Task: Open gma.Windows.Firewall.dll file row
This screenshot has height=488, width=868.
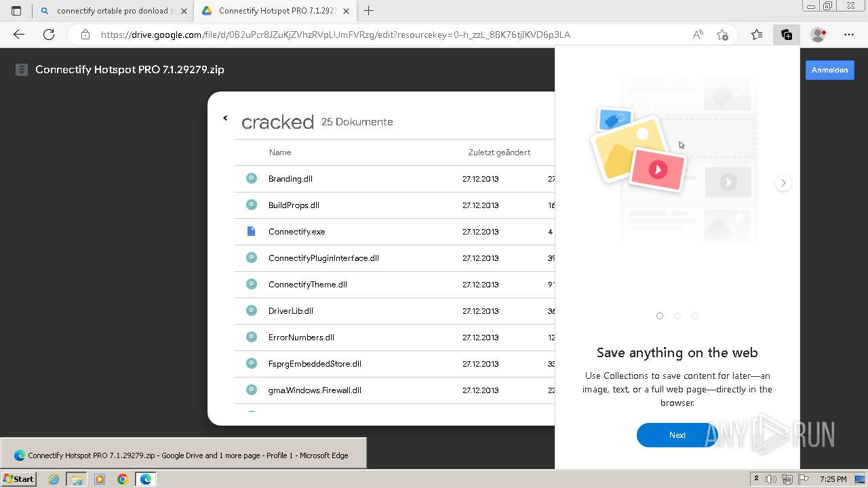Action: click(395, 390)
